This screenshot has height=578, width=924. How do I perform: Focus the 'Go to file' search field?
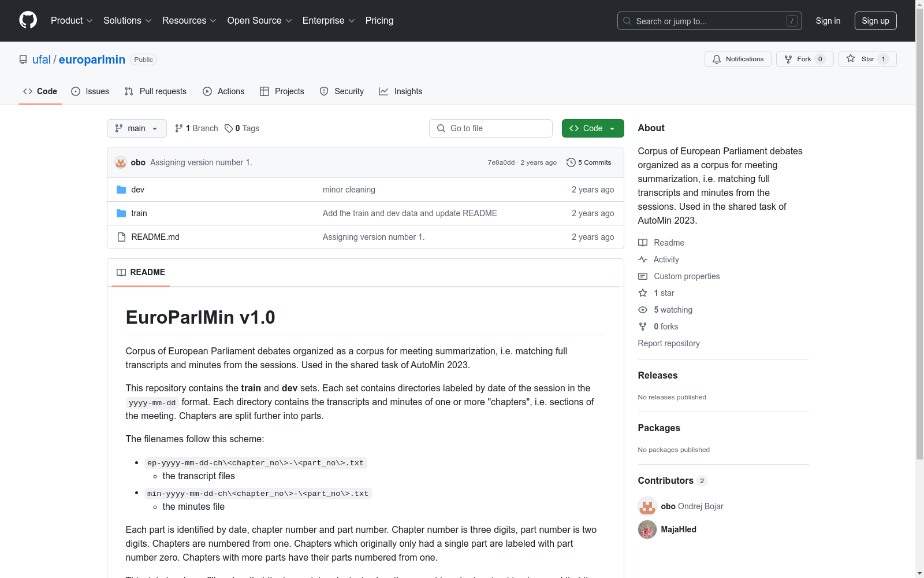[x=491, y=128]
